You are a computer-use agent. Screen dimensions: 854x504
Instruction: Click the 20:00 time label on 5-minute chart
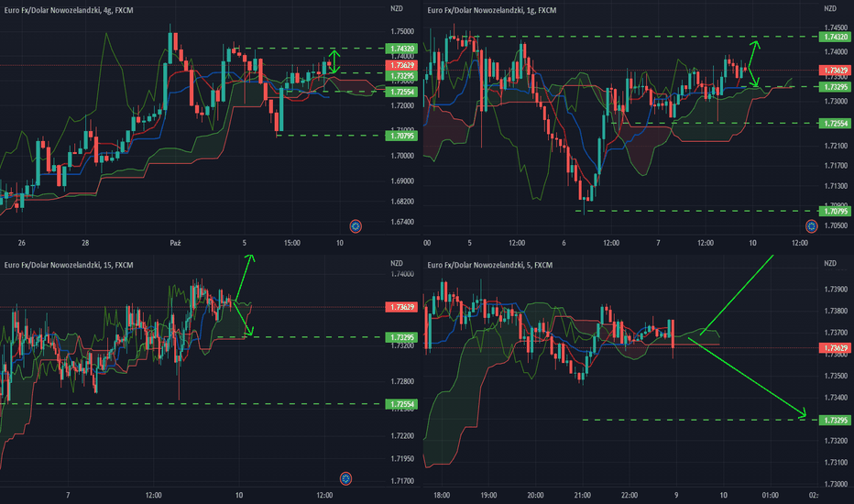pyautogui.click(x=535, y=495)
